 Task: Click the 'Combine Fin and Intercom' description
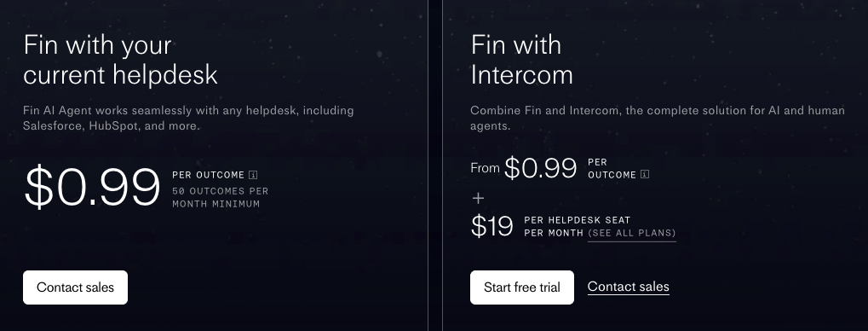(x=658, y=118)
